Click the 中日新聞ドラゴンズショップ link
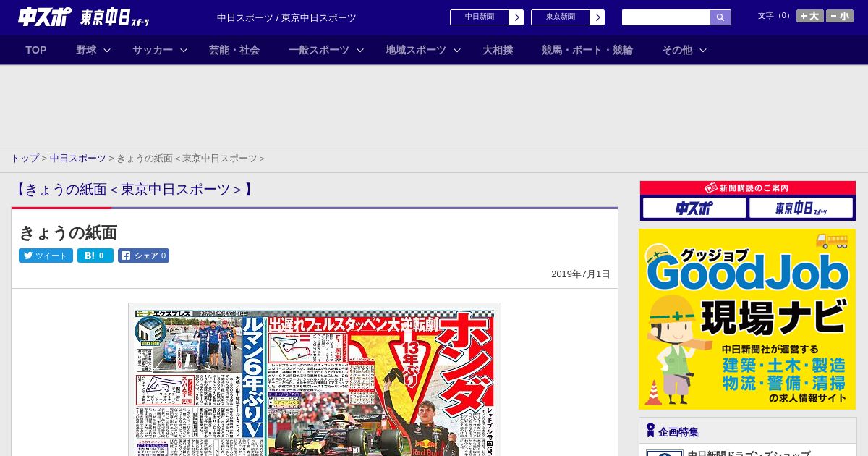The image size is (868, 456). point(749,453)
